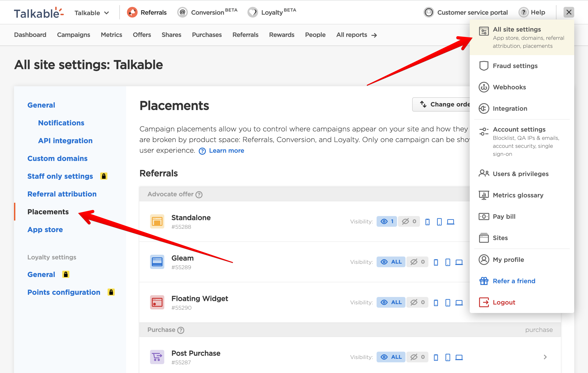The height and width of the screenshot is (373, 588).
Task: Open Loyalty settings General link
Action: (x=41, y=274)
